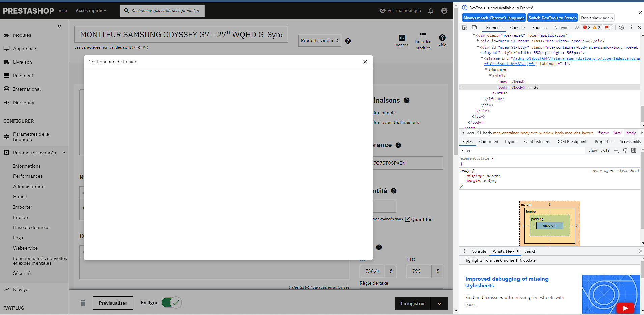Open the DevTools issues counter
644x315 pixels.
(x=608, y=27)
